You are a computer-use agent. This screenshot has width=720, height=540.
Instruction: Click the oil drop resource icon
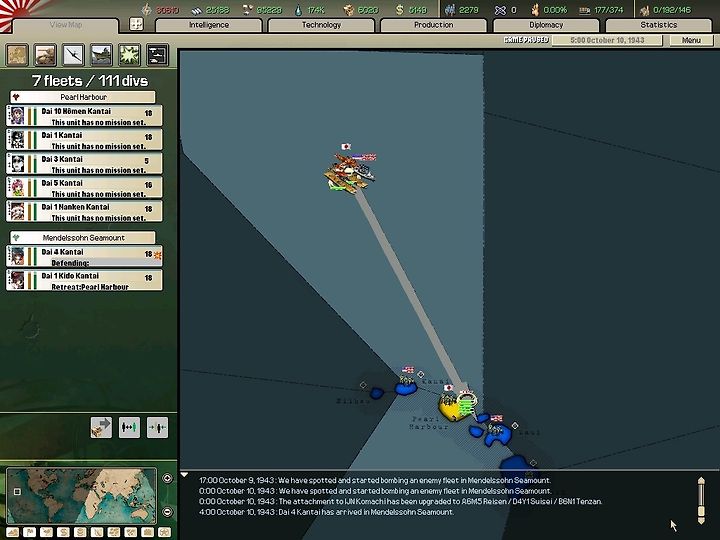[299, 10]
